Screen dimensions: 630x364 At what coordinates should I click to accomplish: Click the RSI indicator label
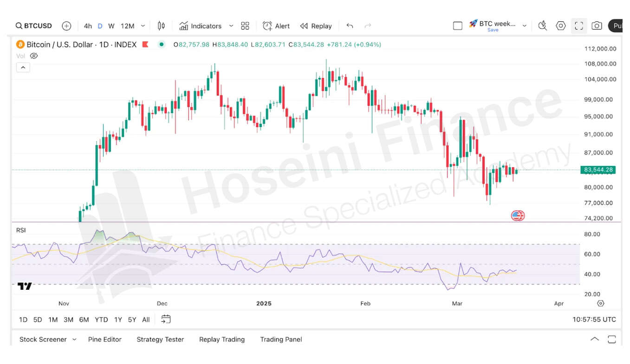pyautogui.click(x=21, y=230)
